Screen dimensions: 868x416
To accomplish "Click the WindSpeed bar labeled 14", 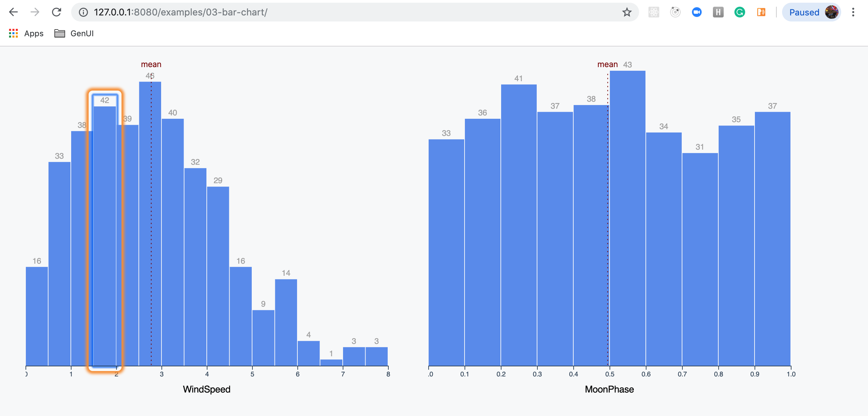I will 286,322.
